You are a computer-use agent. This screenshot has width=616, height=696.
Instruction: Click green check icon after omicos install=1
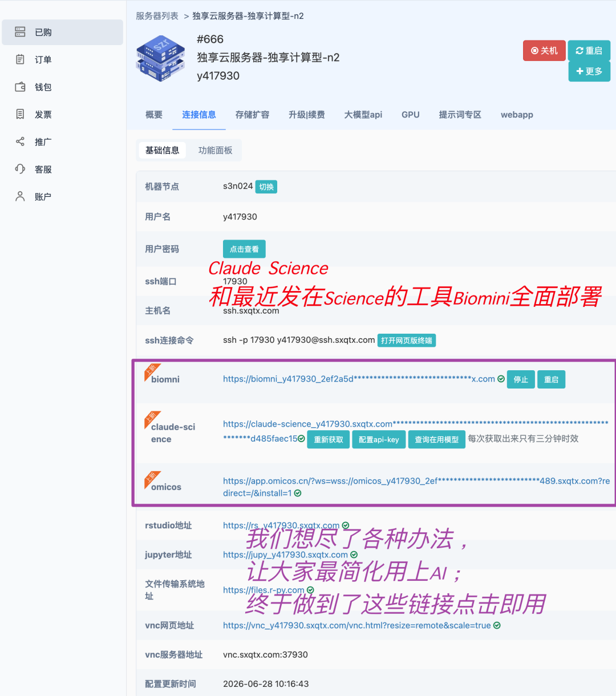298,493
